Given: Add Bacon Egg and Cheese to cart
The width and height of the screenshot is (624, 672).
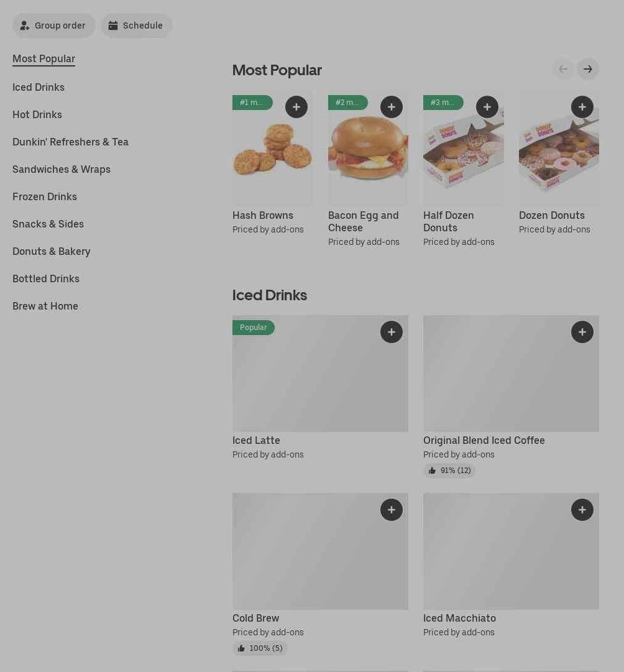Looking at the screenshot, I should pos(392,107).
